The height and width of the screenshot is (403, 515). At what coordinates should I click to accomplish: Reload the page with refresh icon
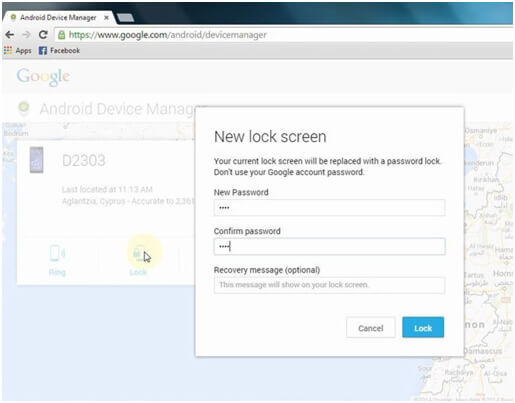tap(43, 34)
